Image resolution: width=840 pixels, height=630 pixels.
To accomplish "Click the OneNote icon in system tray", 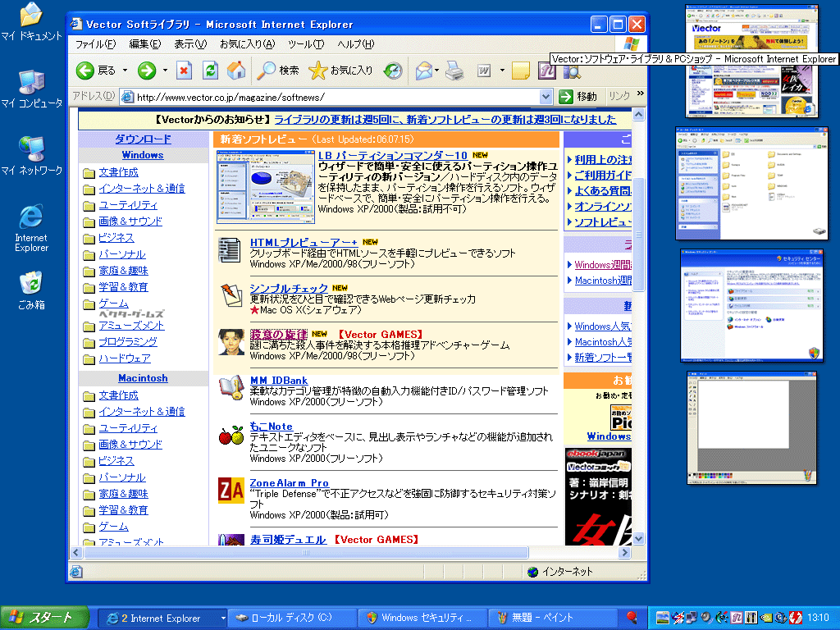I will 736,618.
